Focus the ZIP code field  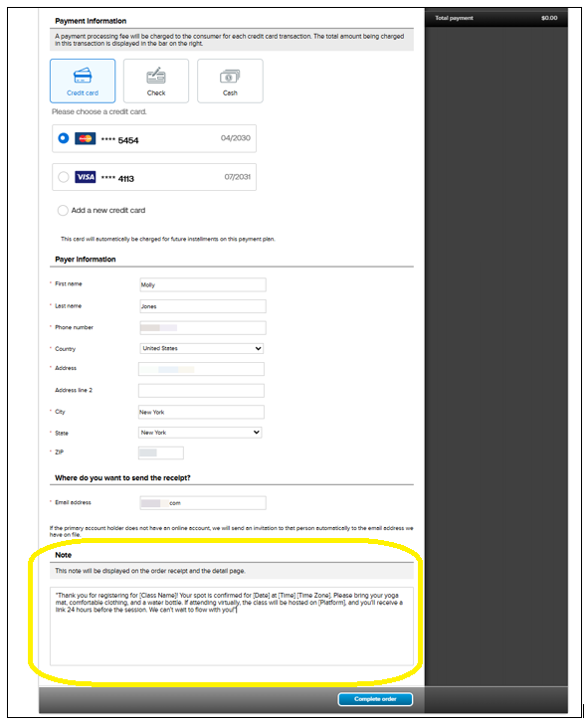tap(161, 452)
